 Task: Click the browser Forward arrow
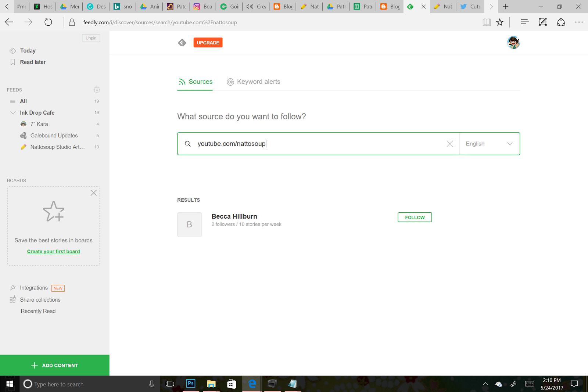click(x=28, y=22)
